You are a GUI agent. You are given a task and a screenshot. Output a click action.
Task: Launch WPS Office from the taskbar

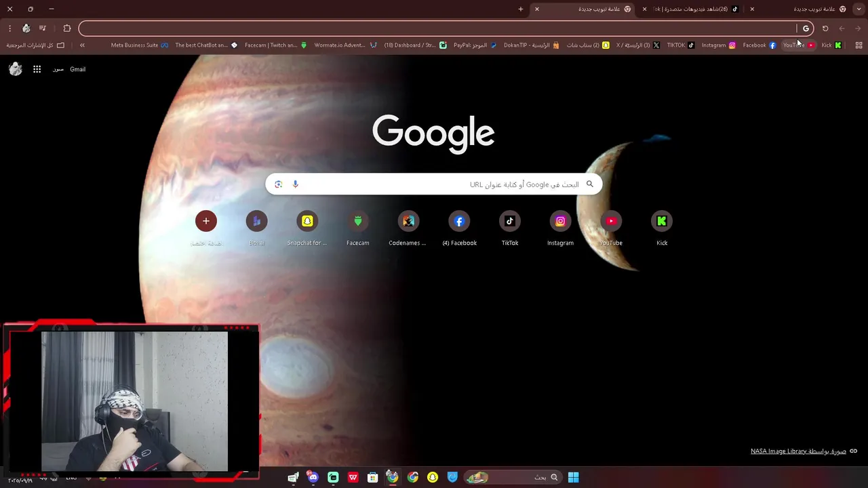(353, 477)
